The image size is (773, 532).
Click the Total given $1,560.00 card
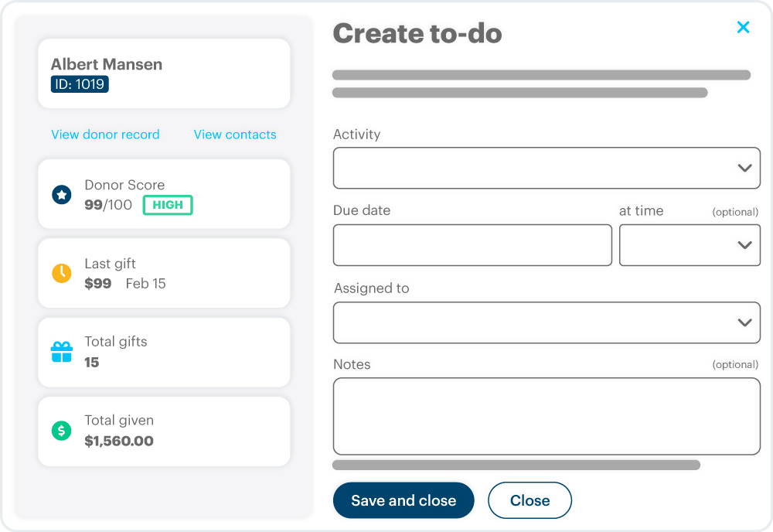tap(164, 431)
